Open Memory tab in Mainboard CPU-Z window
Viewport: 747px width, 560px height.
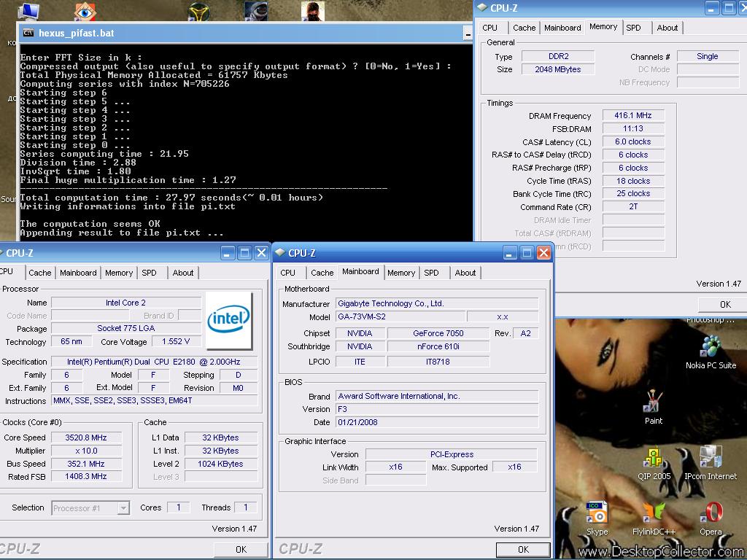click(x=401, y=273)
